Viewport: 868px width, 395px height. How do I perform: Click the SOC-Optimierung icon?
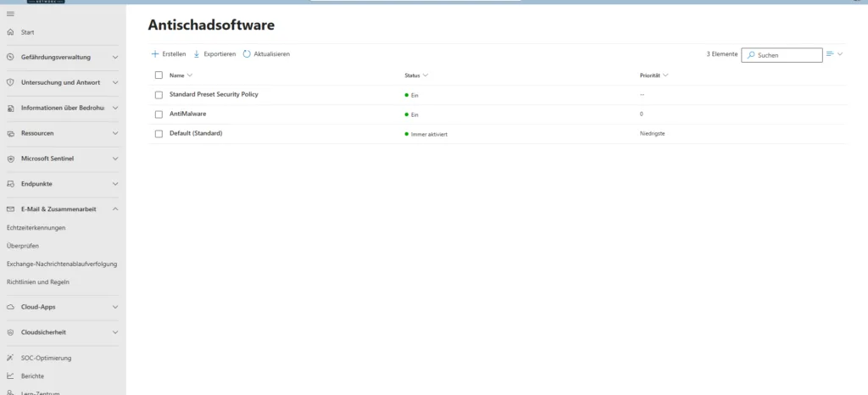click(x=10, y=358)
